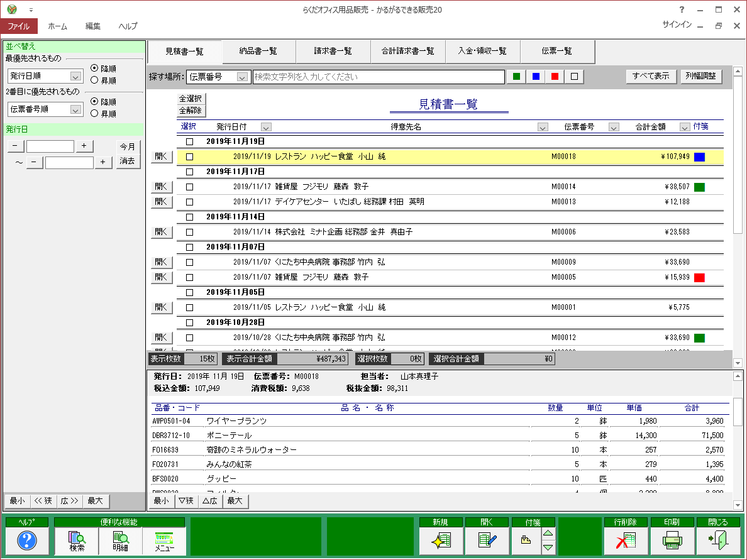Viewport: 747px width, 560px height.
Task: Click the 選択 column header link
Action: coord(188,126)
